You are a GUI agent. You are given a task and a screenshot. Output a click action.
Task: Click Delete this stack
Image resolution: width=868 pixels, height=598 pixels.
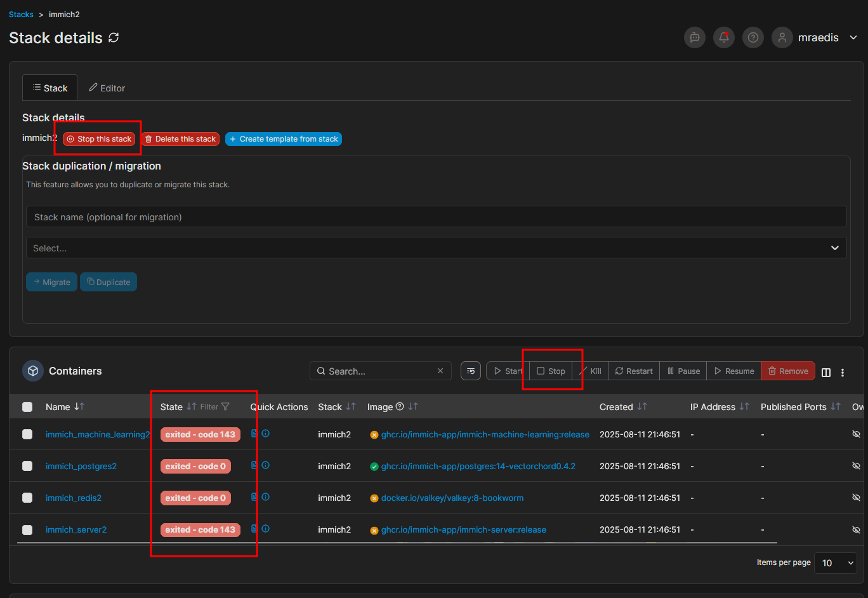tap(180, 139)
